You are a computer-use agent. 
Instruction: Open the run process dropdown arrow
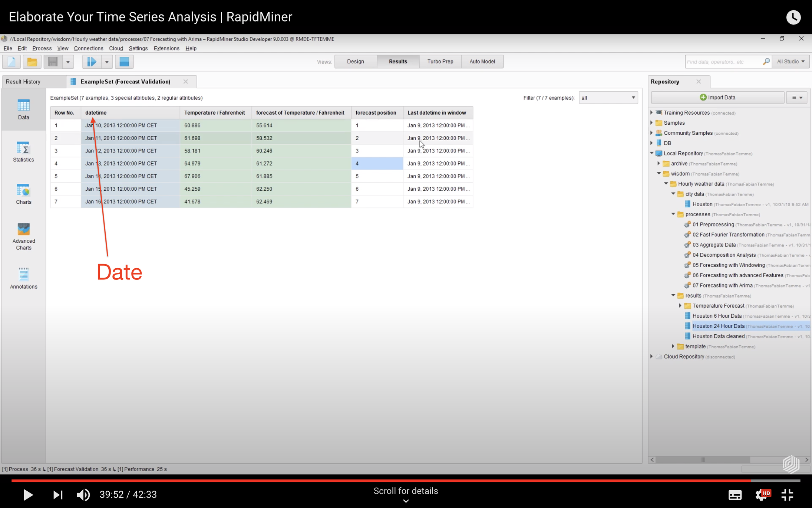pos(107,62)
